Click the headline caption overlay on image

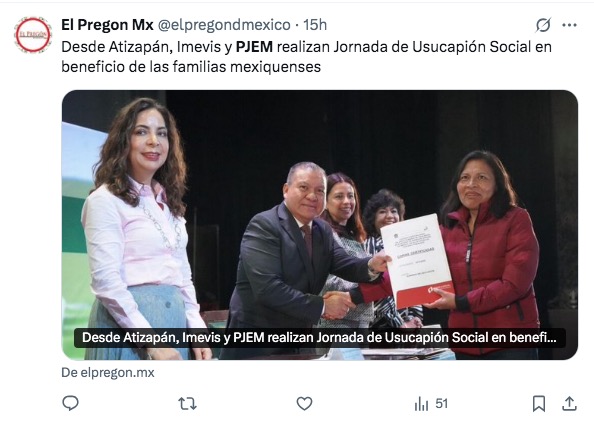coord(320,338)
